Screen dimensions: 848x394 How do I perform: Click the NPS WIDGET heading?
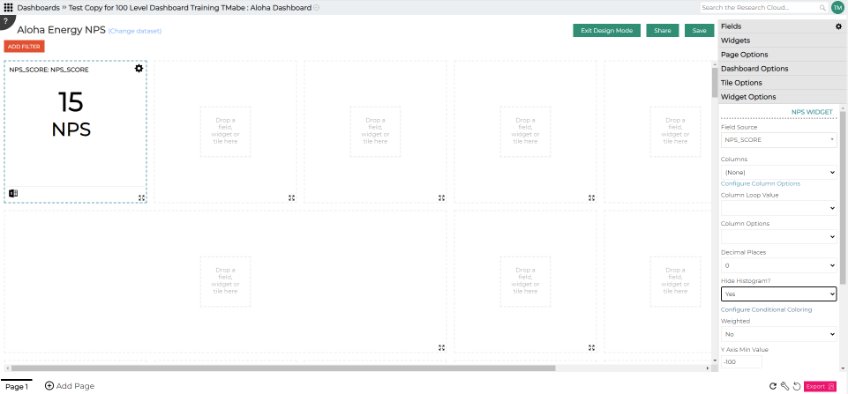[812, 112]
